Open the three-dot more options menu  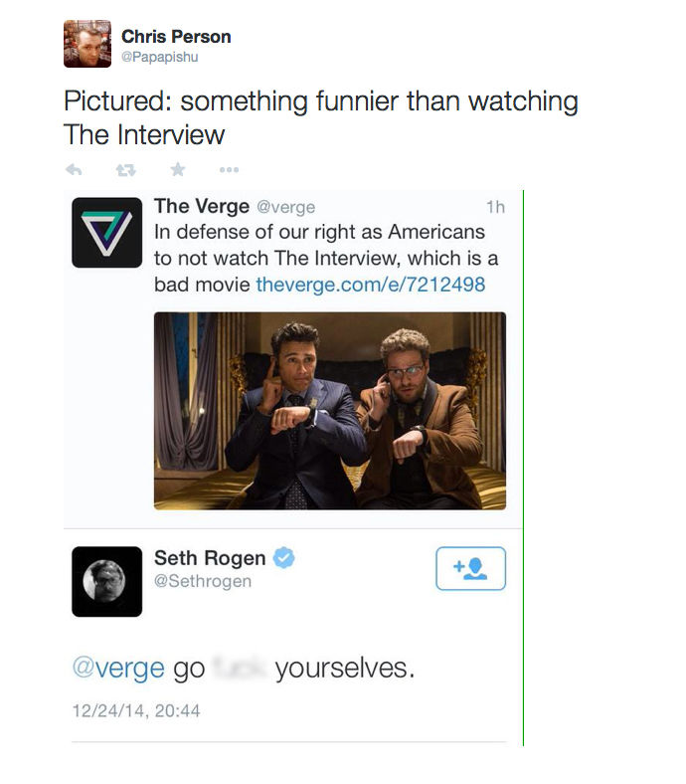pyautogui.click(x=230, y=170)
